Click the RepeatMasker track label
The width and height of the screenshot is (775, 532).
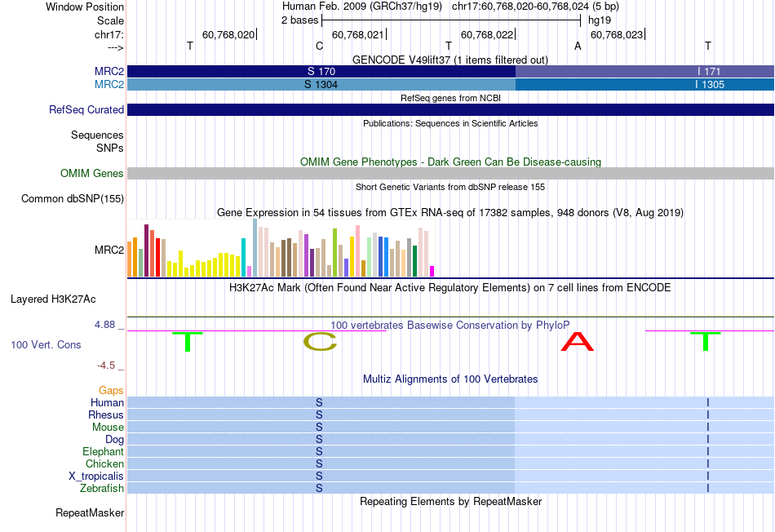[90, 512]
